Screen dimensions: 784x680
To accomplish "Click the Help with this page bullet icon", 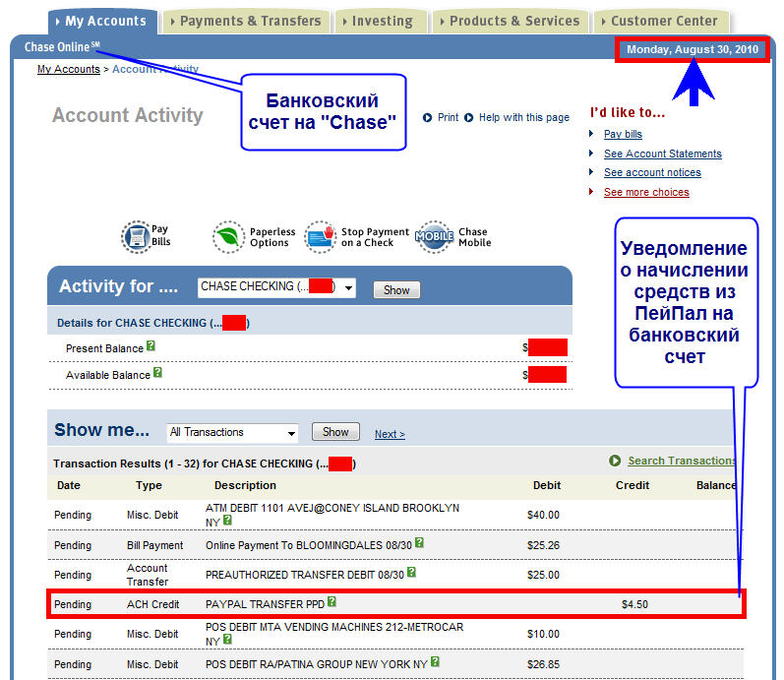I will click(x=468, y=117).
